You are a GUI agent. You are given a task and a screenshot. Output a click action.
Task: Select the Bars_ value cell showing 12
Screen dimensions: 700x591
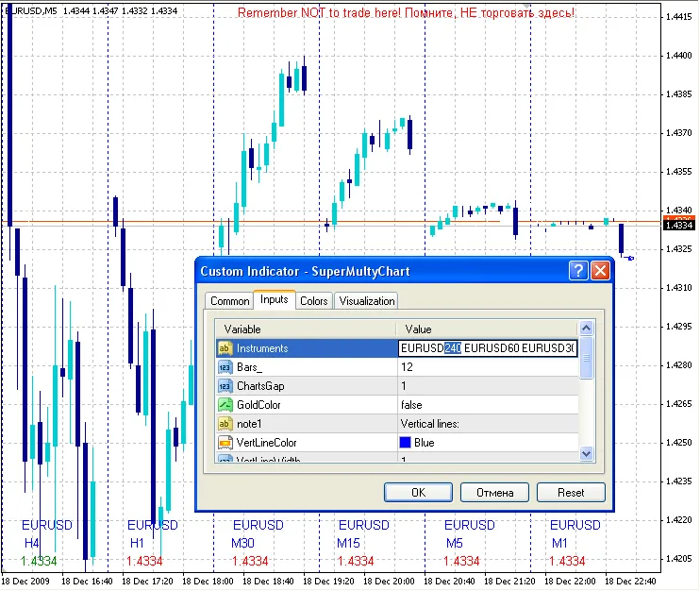tap(486, 367)
